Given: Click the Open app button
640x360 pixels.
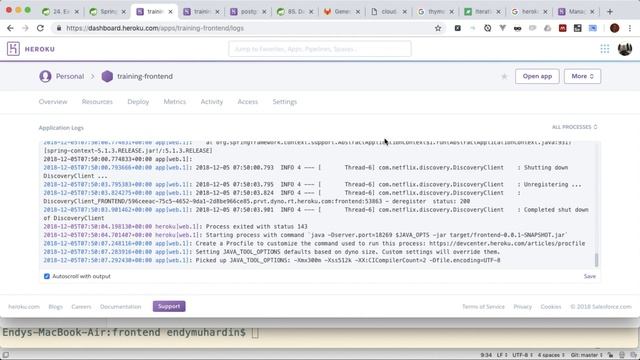Looking at the screenshot, I should [537, 76].
